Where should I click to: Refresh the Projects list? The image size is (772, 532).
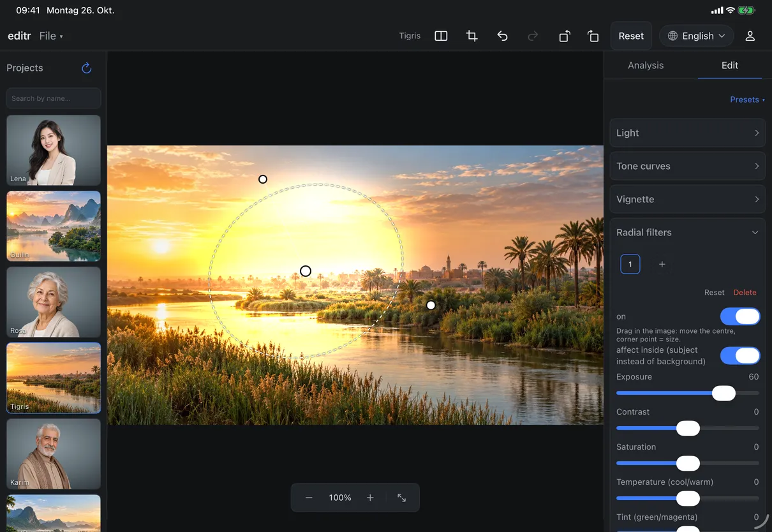(87, 68)
